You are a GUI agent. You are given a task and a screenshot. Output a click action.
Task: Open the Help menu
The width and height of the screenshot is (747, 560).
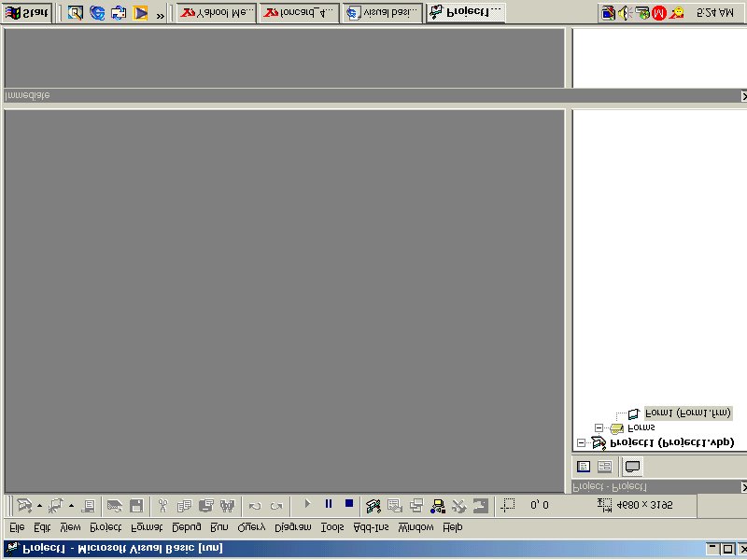pos(453,527)
